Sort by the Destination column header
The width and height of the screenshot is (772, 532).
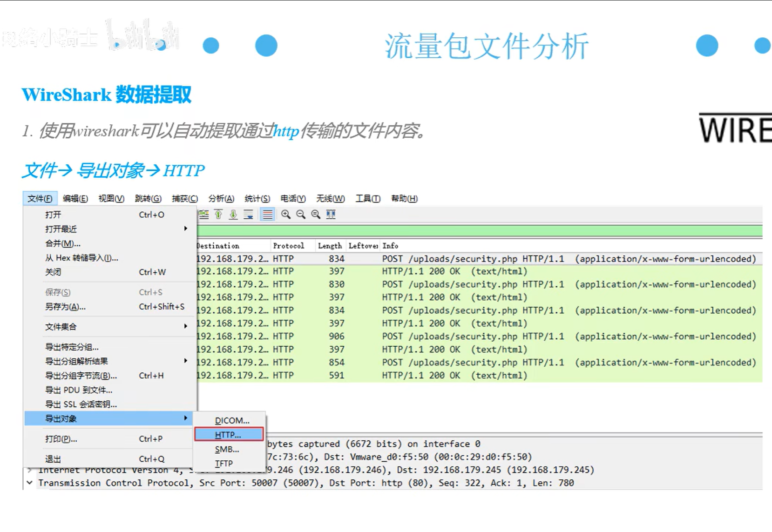tap(233, 246)
